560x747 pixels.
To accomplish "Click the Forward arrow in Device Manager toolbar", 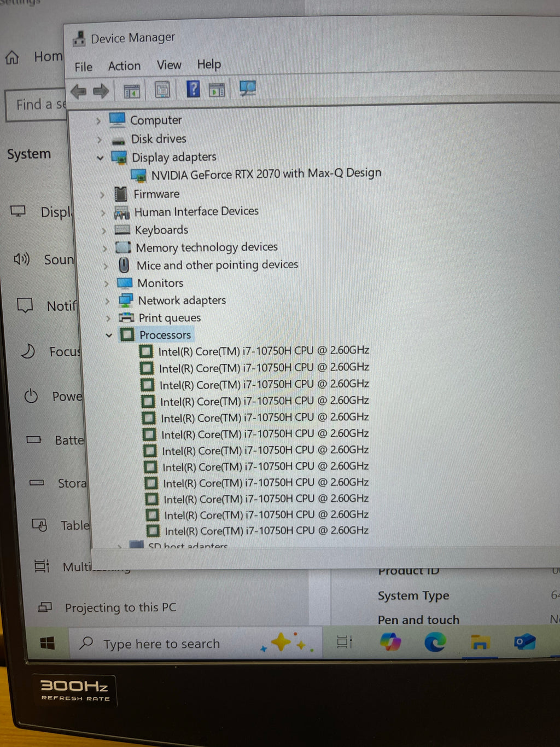I will 101,91.
